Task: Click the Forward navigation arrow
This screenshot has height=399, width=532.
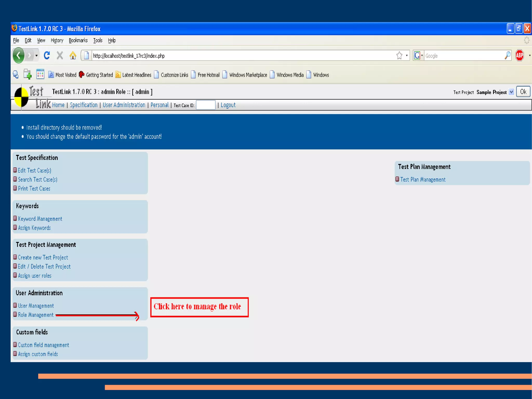Action: click(x=29, y=55)
